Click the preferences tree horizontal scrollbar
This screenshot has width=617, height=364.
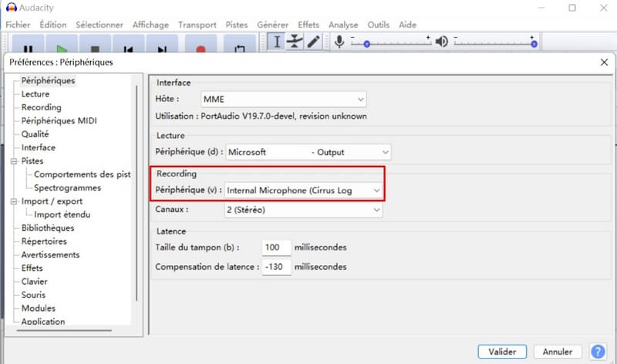(64, 331)
